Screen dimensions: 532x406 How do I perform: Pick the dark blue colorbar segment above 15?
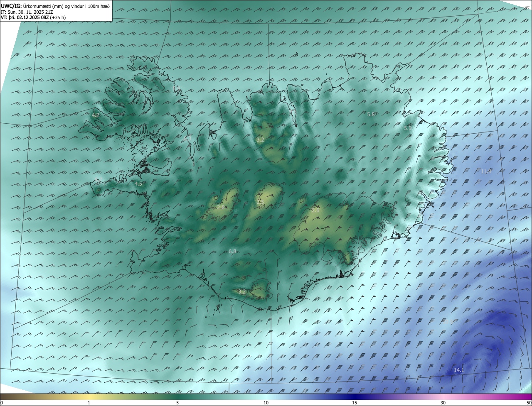355,396
